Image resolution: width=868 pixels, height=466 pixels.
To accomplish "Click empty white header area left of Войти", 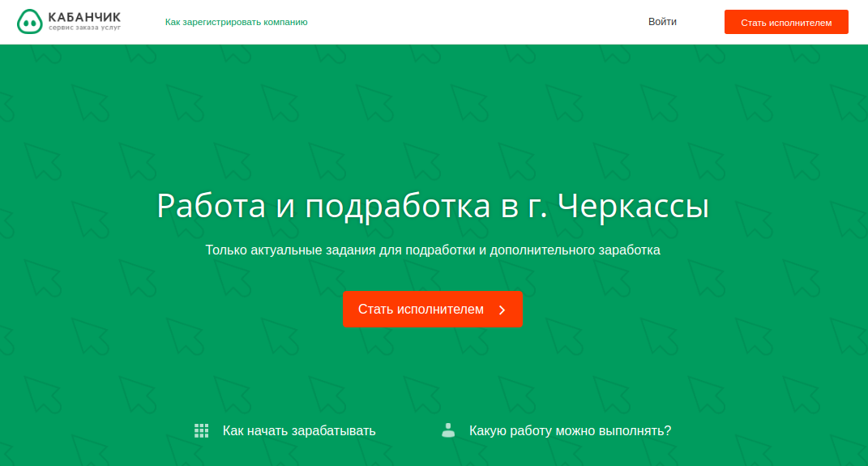I will (x=486, y=22).
